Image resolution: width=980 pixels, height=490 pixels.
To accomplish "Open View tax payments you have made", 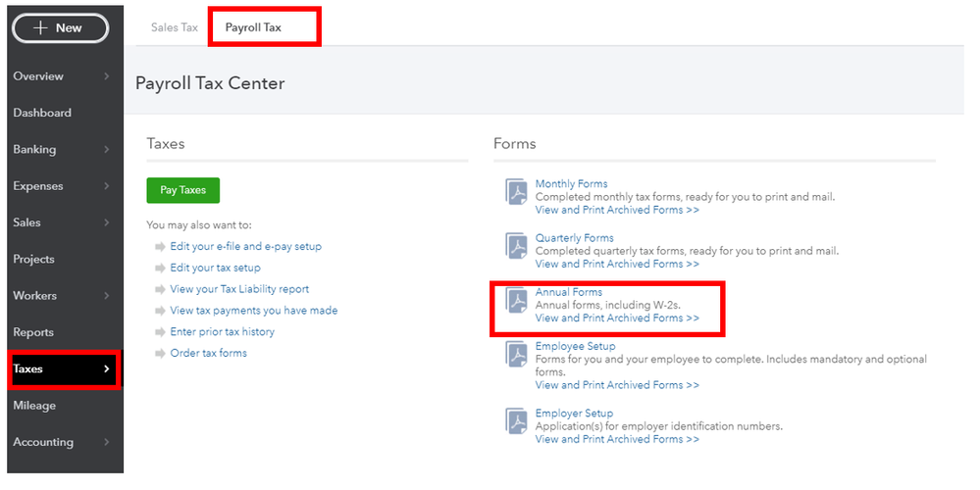I will click(254, 311).
